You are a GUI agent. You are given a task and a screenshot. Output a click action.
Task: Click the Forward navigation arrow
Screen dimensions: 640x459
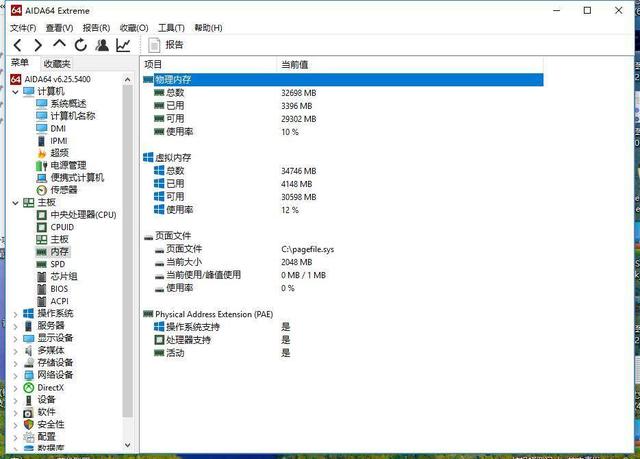pyautogui.click(x=38, y=45)
